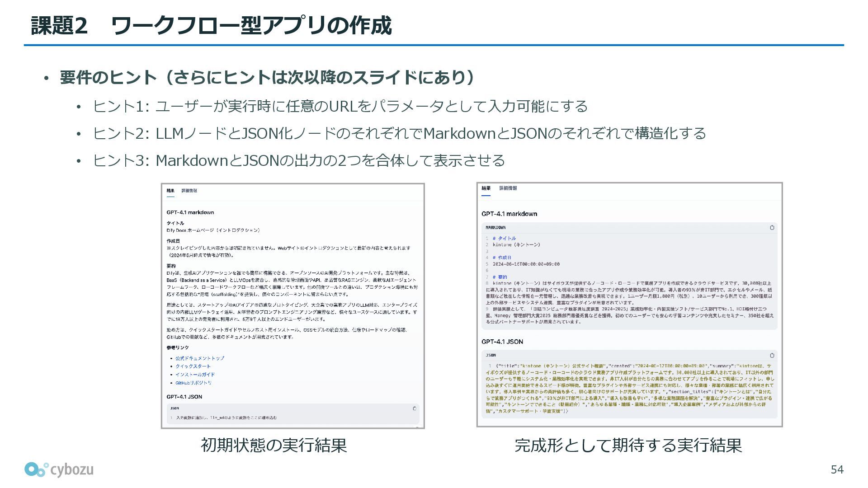The image size is (868, 488).
Task: Select GPT-4.1 markdown heading in left screenshot
Action: coord(190,212)
